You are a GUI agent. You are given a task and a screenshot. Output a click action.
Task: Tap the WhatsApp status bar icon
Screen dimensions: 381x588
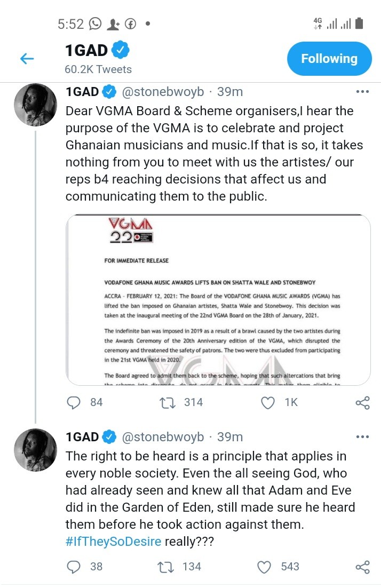95,24
